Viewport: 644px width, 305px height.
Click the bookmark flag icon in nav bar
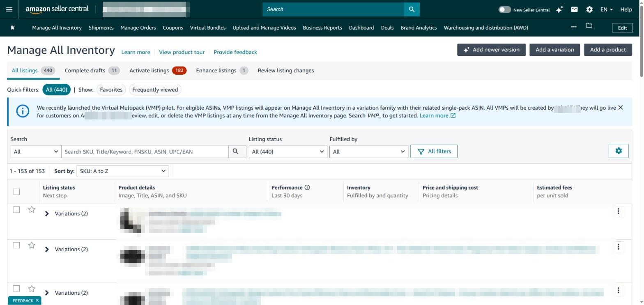click(x=13, y=28)
